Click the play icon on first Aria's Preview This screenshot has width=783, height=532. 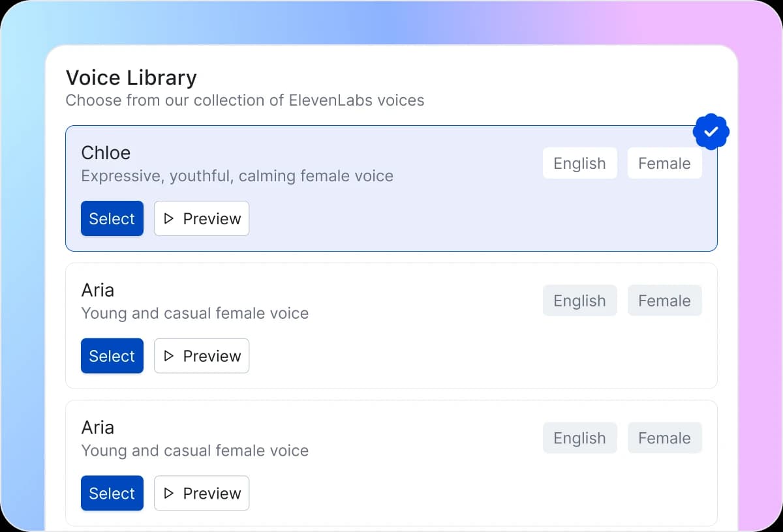point(170,356)
